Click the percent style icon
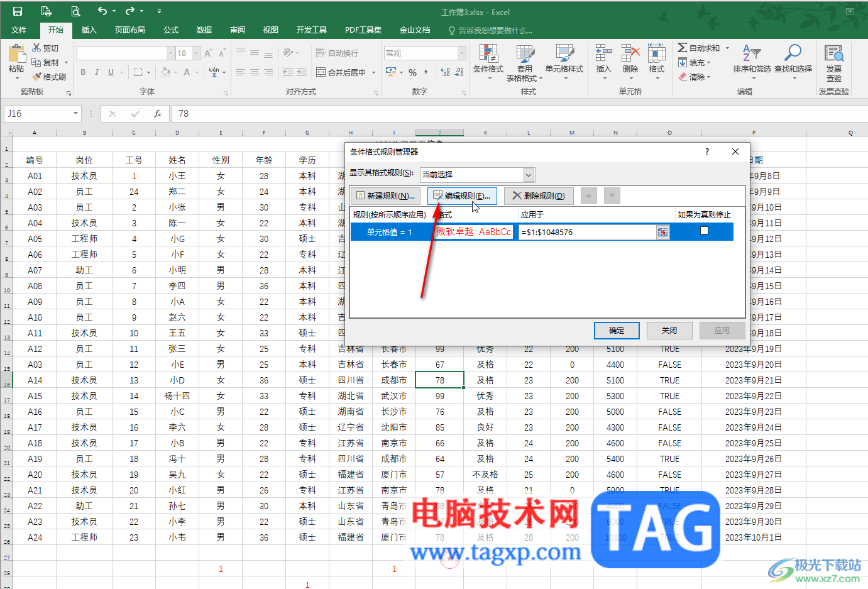 (412, 72)
